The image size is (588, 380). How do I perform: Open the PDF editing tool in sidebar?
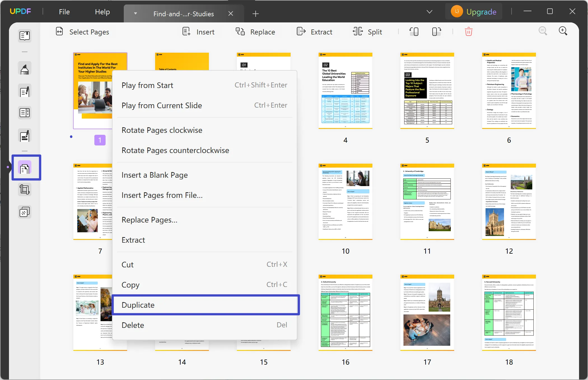click(x=25, y=91)
